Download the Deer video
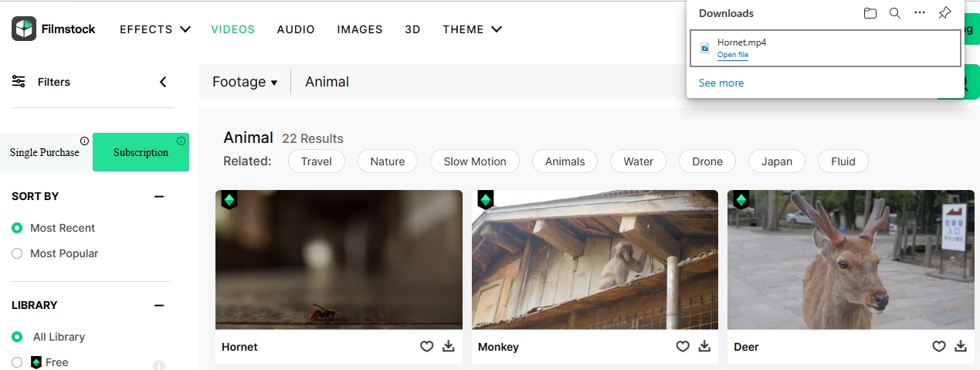This screenshot has width=980, height=370. pos(960,347)
